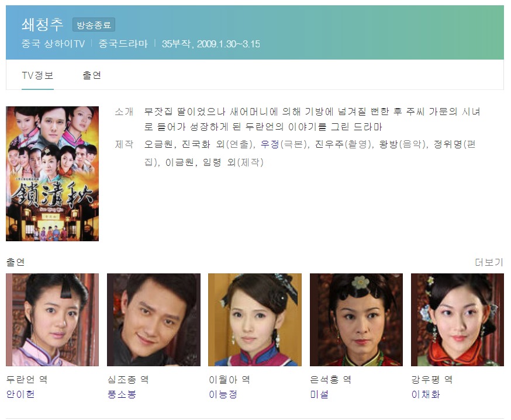Click the 더보기 link for cast

pos(489,262)
